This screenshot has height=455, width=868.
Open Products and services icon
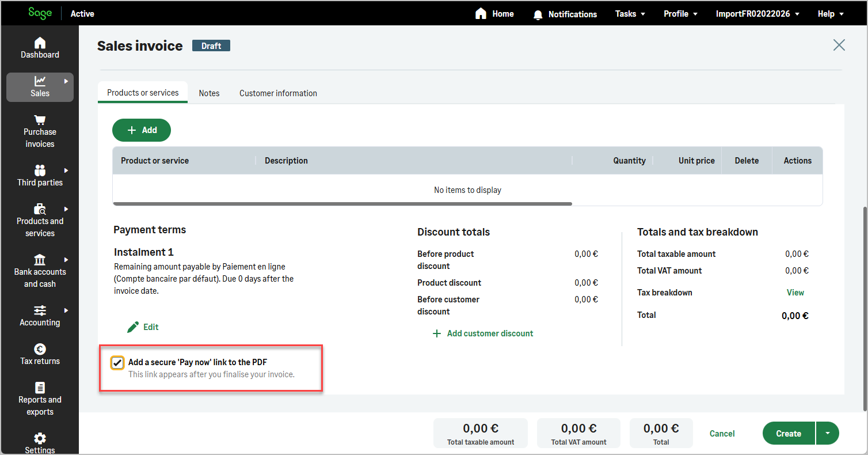[40, 209]
